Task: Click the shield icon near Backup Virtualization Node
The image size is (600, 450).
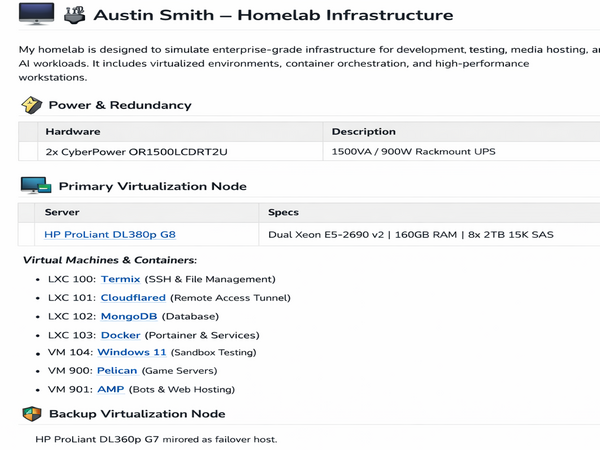Action: click(32, 414)
